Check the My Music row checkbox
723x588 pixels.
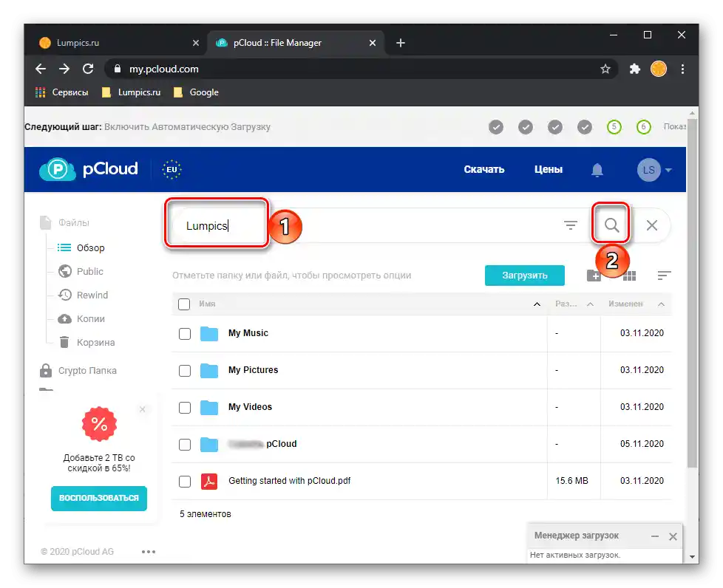[184, 334]
